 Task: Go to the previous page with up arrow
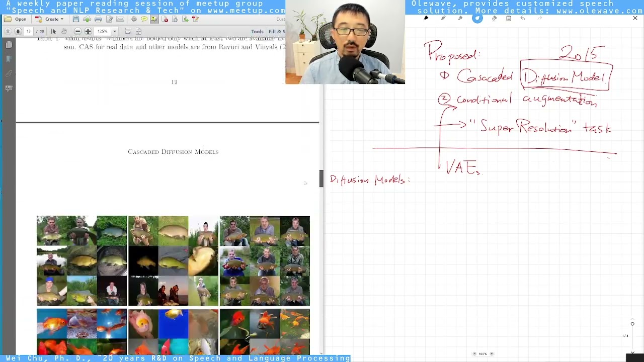click(8, 31)
